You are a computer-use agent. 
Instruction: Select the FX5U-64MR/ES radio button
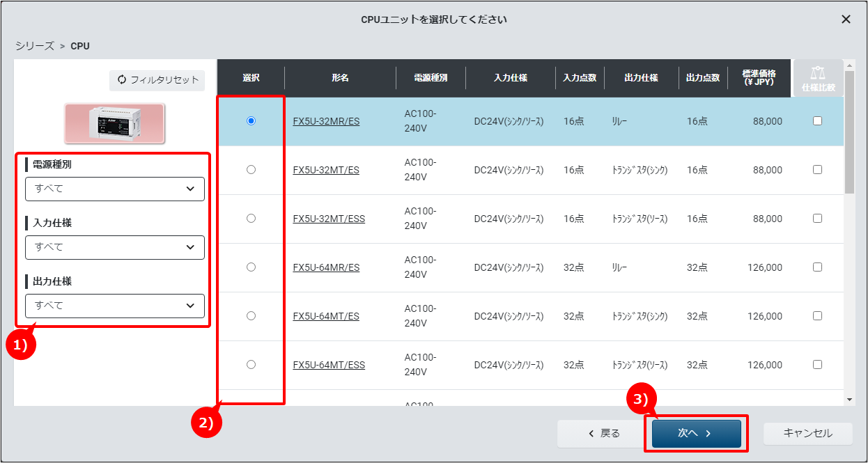coord(251,267)
